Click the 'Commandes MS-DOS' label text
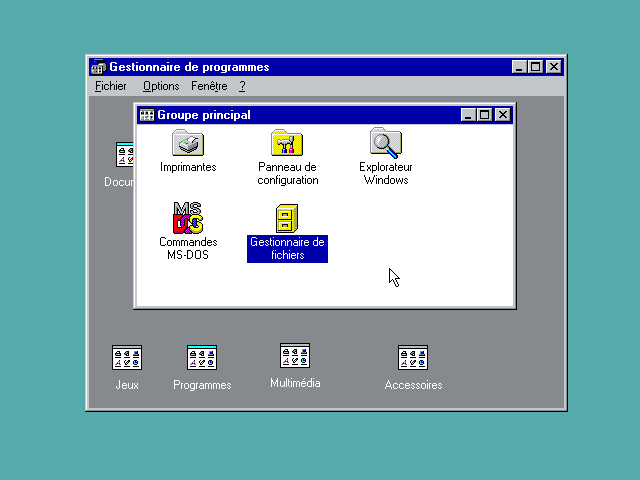The width and height of the screenshot is (640, 480). 188,248
